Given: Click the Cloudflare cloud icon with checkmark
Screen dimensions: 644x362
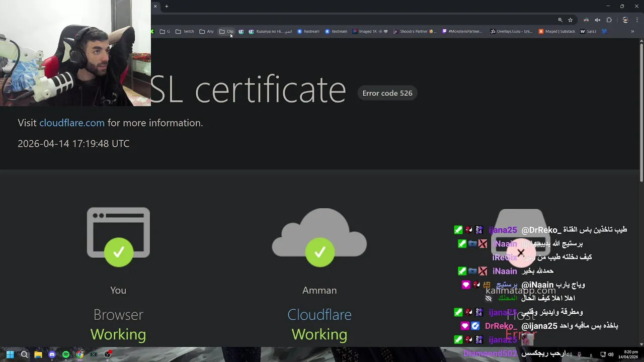Looking at the screenshot, I should [319, 236].
